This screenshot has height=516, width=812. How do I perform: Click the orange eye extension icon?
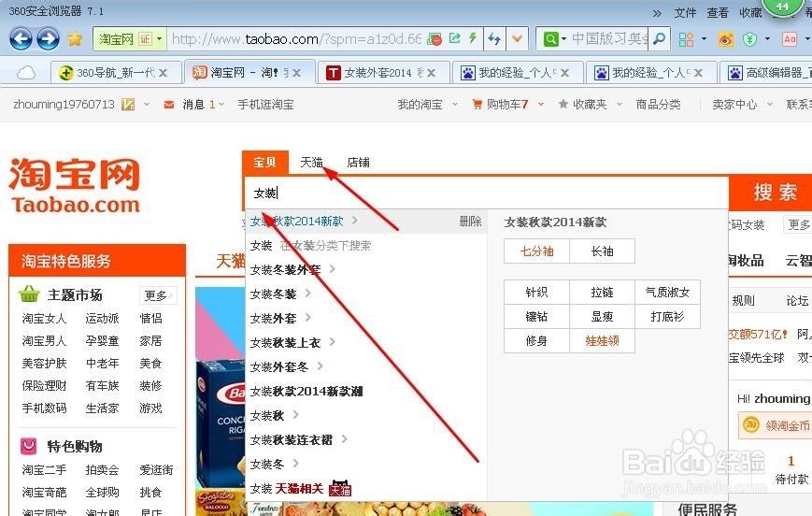tap(726, 39)
